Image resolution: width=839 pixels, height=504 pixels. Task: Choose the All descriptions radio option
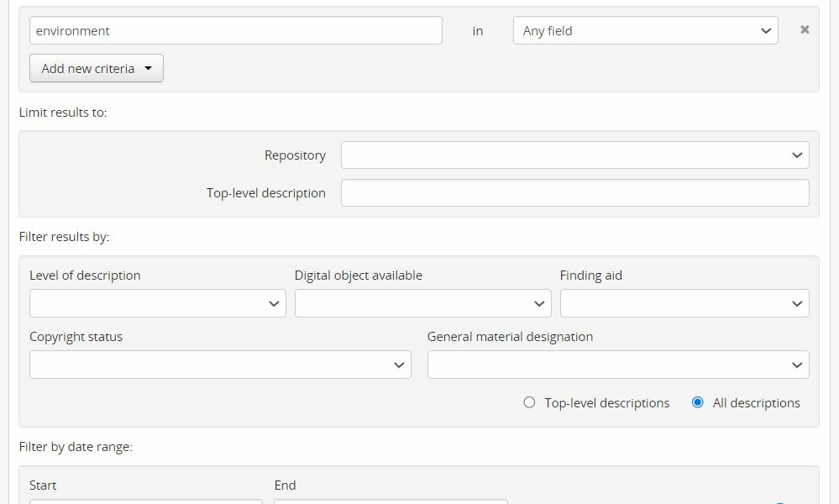[697, 403]
